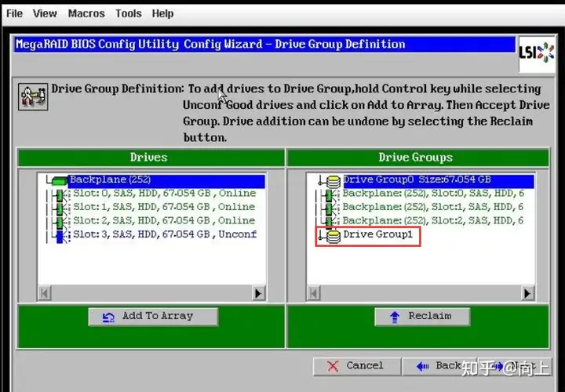The height and width of the screenshot is (392, 565).
Task: Open the Macros menu
Action: coord(86,13)
